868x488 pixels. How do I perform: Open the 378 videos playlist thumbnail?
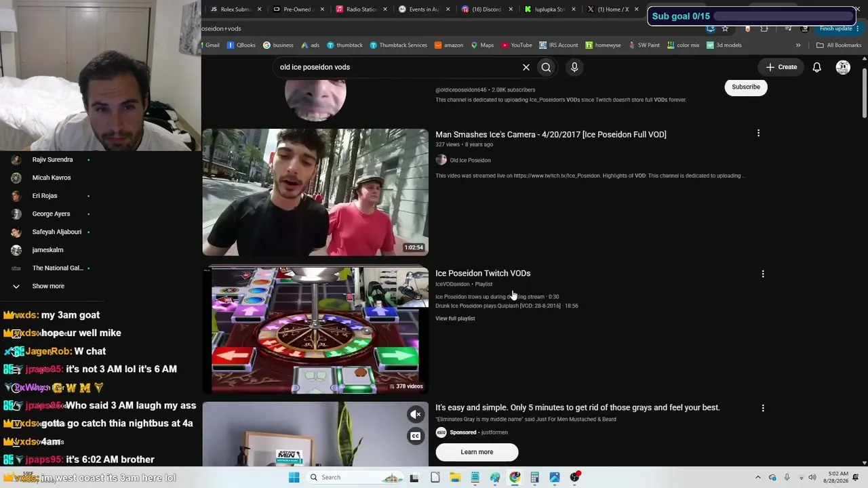(315, 329)
